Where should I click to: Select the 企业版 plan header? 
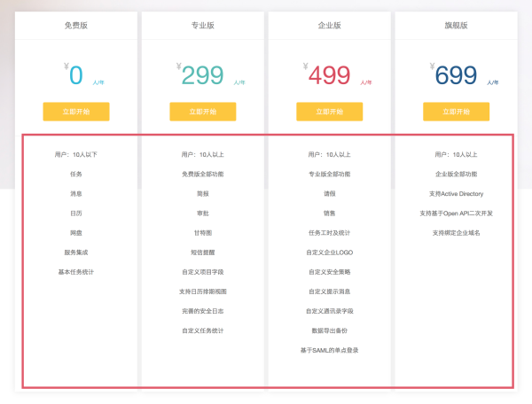click(330, 26)
